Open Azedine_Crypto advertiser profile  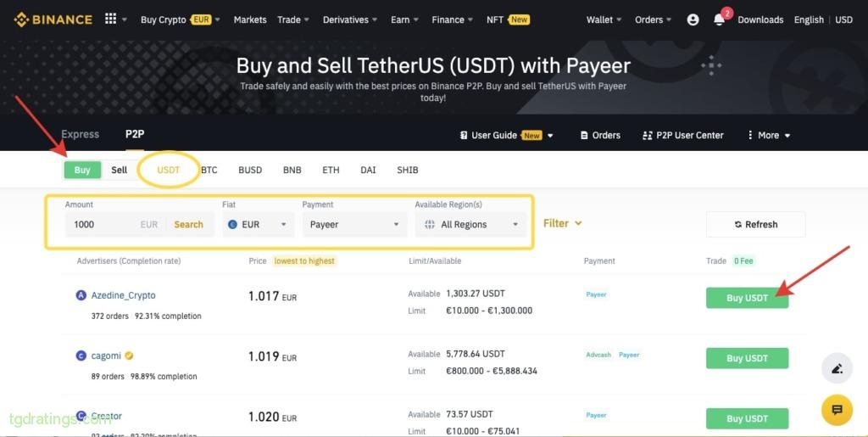click(124, 295)
